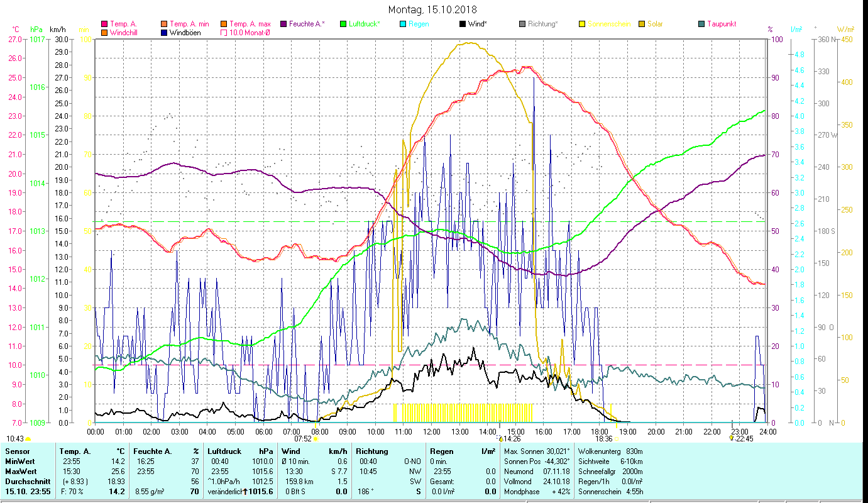Image resolution: width=868 pixels, height=503 pixels.
Task: Click the date title Montag, 15.10.2018
Action: click(x=432, y=9)
